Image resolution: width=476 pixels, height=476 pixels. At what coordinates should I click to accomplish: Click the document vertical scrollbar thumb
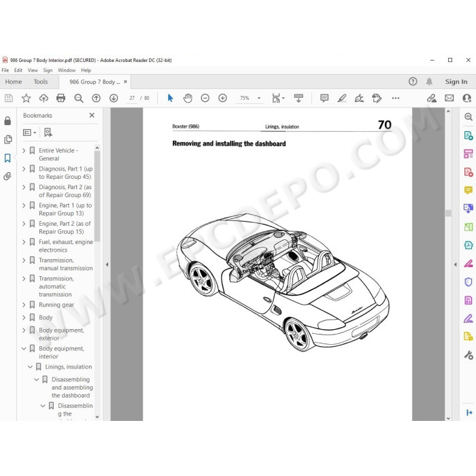(448, 213)
